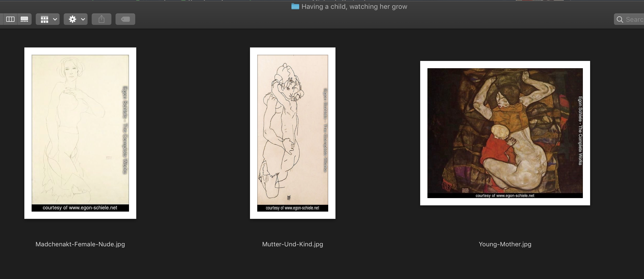Viewport: 644px width, 279px height.
Task: Select the Young-Mother.jpg thumbnail
Action: (505, 133)
